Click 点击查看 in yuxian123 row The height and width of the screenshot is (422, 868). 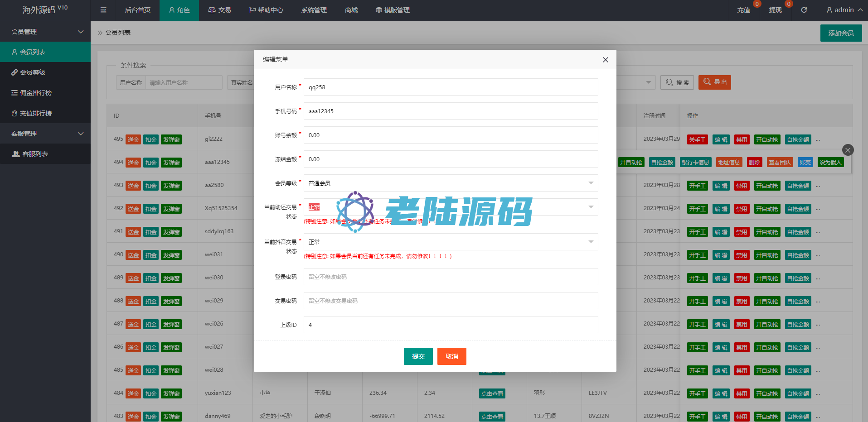point(492,393)
